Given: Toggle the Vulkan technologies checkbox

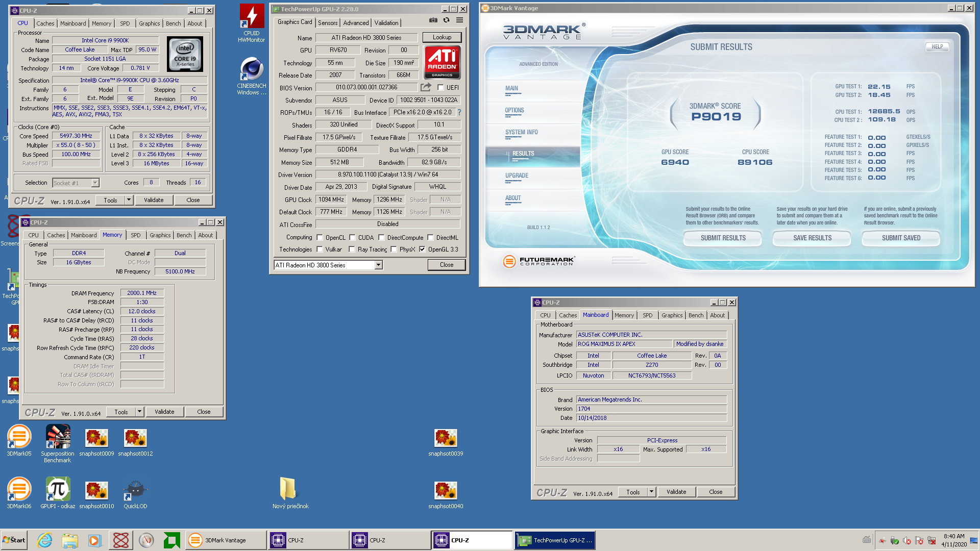Looking at the screenshot, I should pyautogui.click(x=320, y=249).
